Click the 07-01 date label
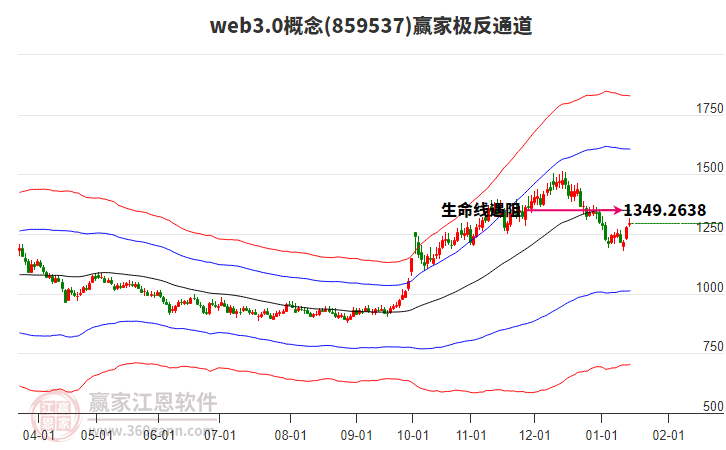The height and width of the screenshot is (450, 726). click(x=219, y=435)
